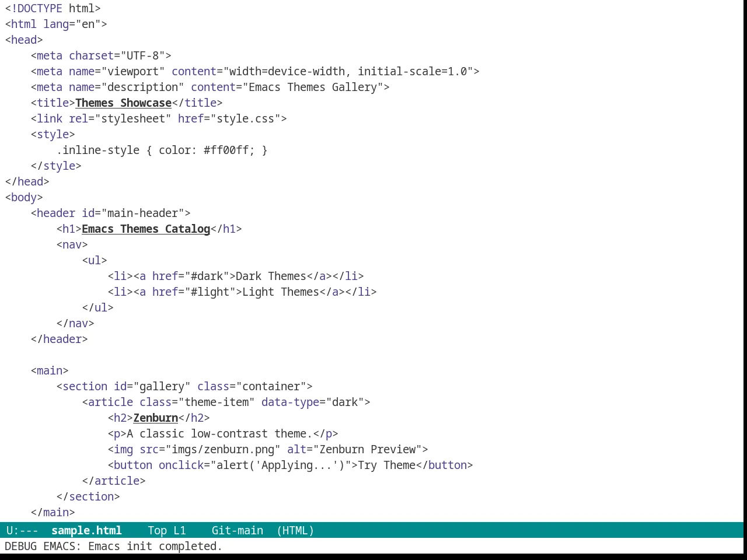747x560 pixels.
Task: Click the .inline-style CSS selector
Action: (x=97, y=150)
